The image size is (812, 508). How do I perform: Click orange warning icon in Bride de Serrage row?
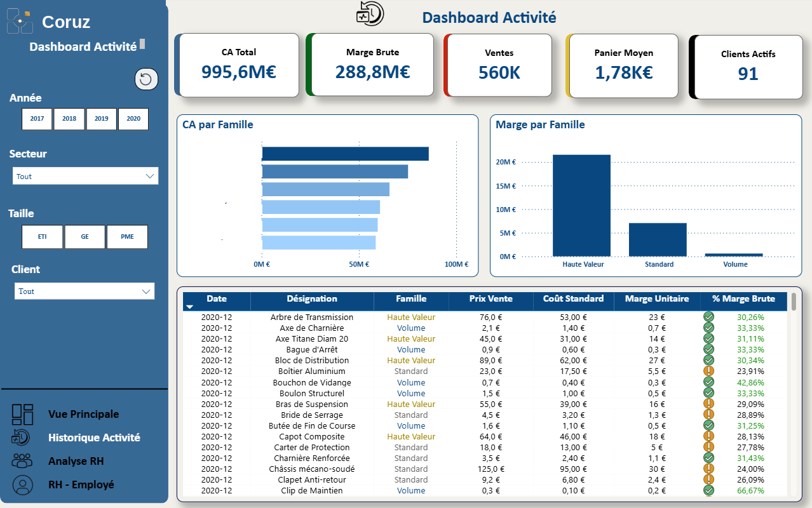(708, 415)
